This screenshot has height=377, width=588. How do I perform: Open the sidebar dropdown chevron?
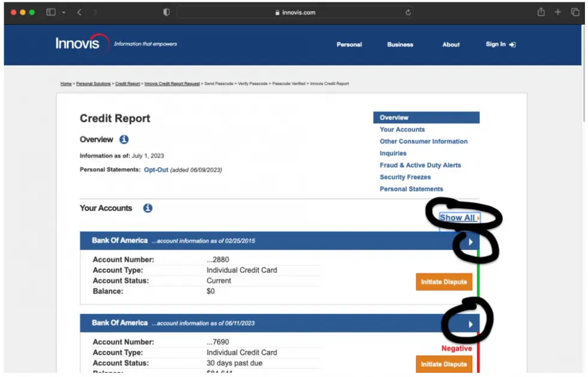tap(64, 13)
